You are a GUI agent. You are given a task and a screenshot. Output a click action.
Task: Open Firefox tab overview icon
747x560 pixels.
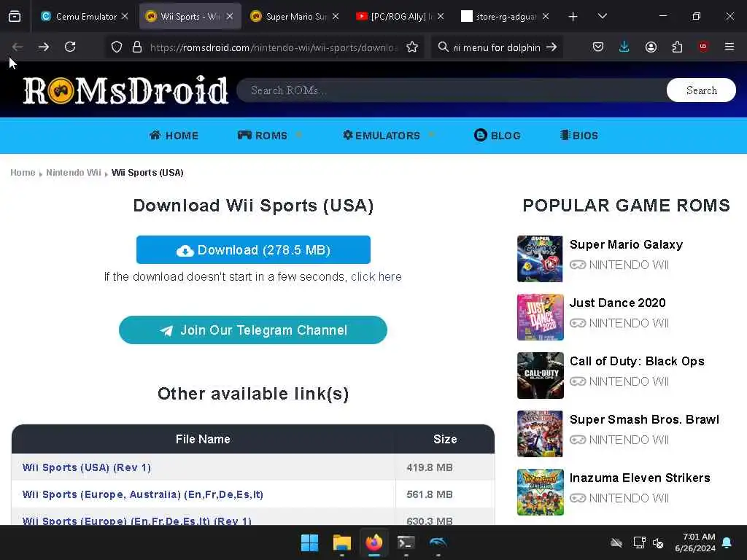click(15, 16)
